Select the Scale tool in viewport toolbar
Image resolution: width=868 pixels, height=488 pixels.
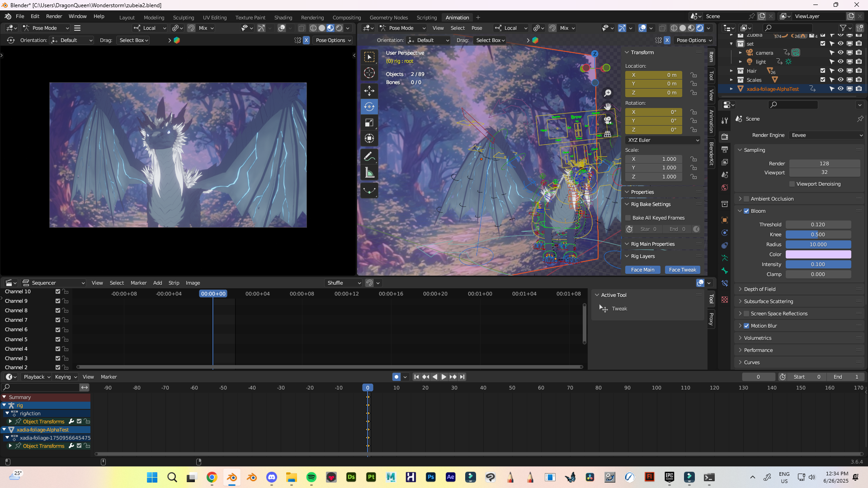pyautogui.click(x=369, y=122)
